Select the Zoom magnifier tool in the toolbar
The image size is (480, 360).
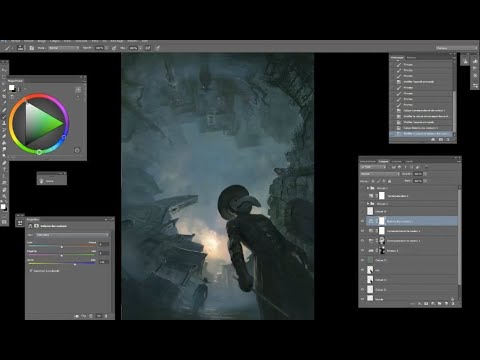click(x=4, y=196)
